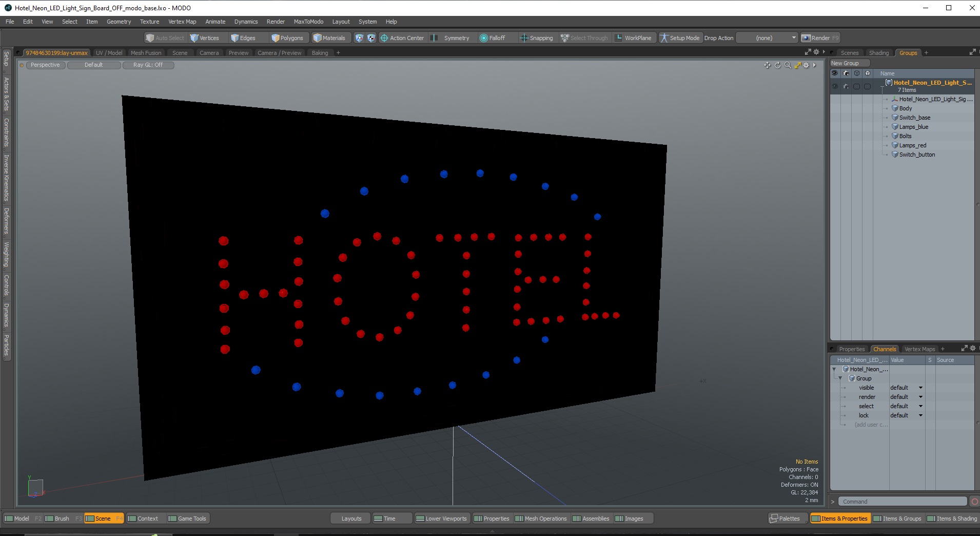Collapse the Hotel_Neon item in Channels tree
The height and width of the screenshot is (536, 980).
tap(834, 369)
